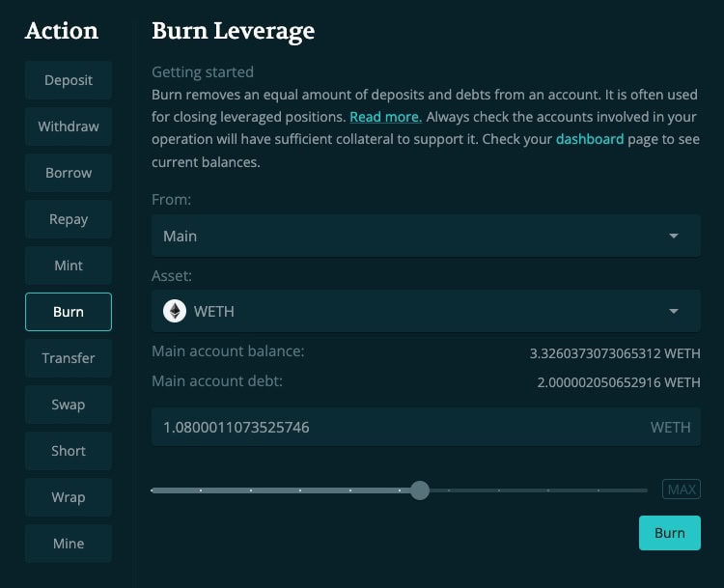The height and width of the screenshot is (588, 724).
Task: Open the Wrap action
Action: click(69, 497)
